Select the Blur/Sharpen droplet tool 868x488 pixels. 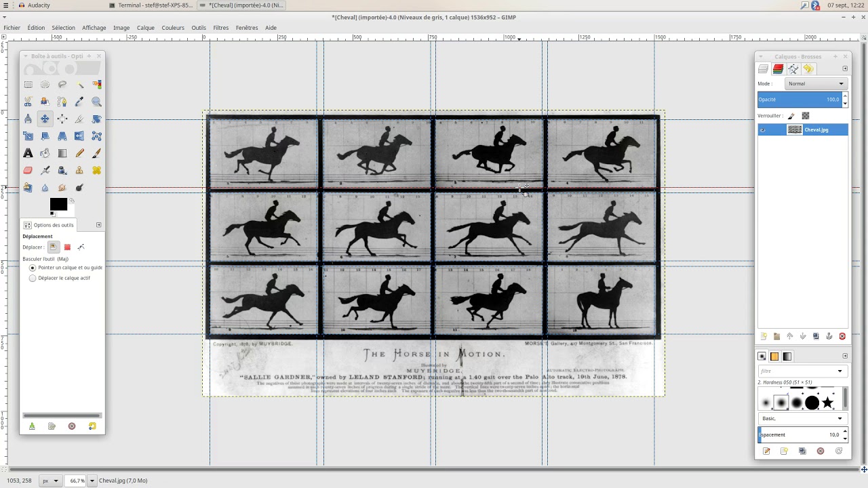[45, 187]
